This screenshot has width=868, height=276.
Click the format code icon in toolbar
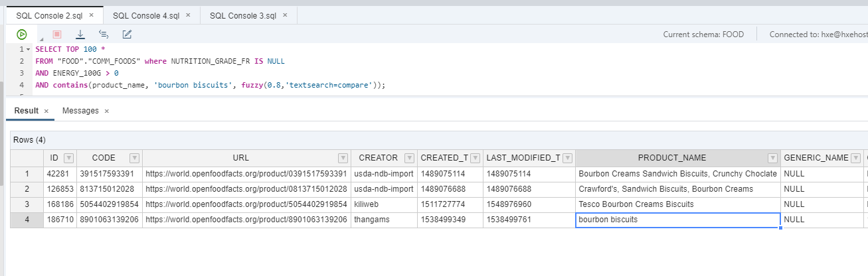(104, 34)
